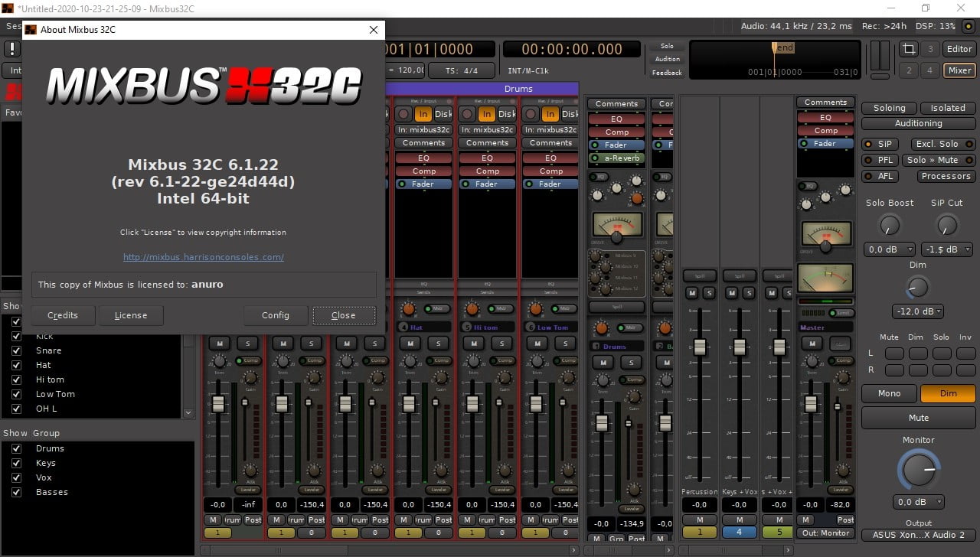Click the orange pan knob above Low Tom name
The image size is (980, 557).
pos(535,308)
